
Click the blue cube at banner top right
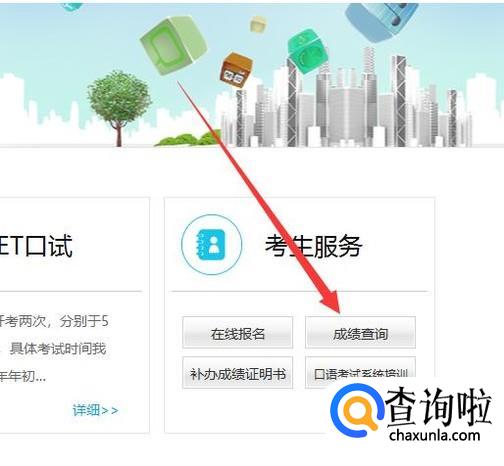pyautogui.click(x=381, y=21)
